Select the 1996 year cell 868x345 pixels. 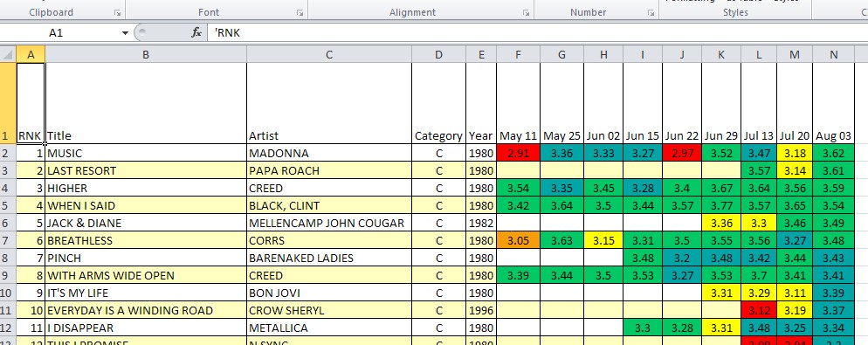coord(482,310)
